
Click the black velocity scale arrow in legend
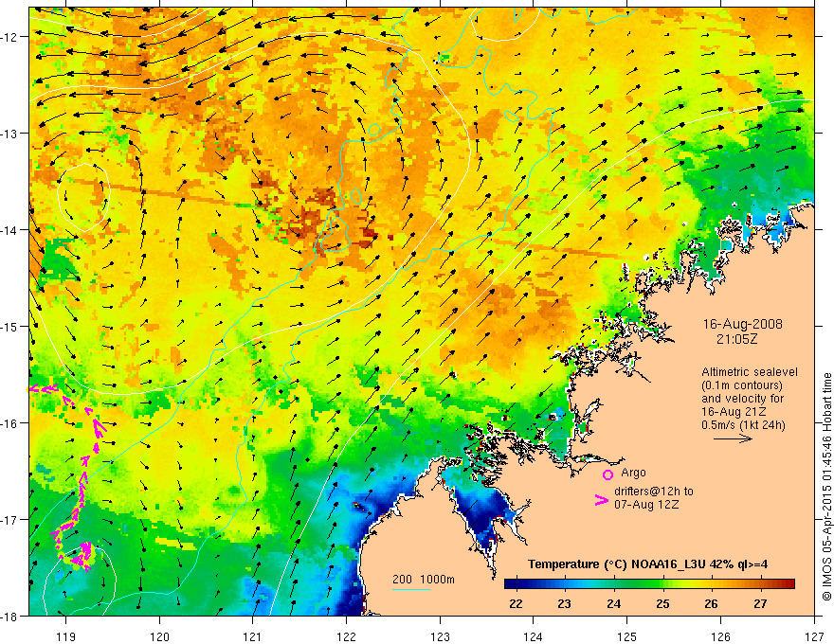(x=733, y=438)
